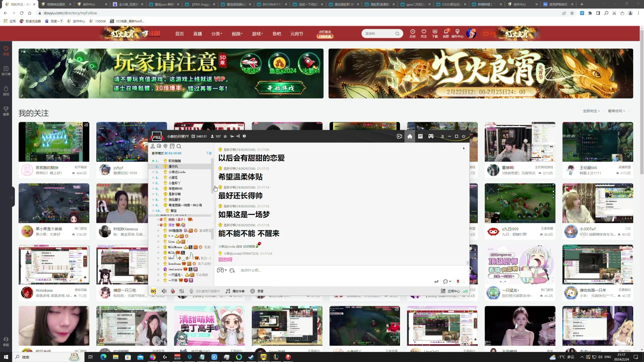
Task: Expand the 最新访问 sorting dropdown
Action: (x=616, y=111)
